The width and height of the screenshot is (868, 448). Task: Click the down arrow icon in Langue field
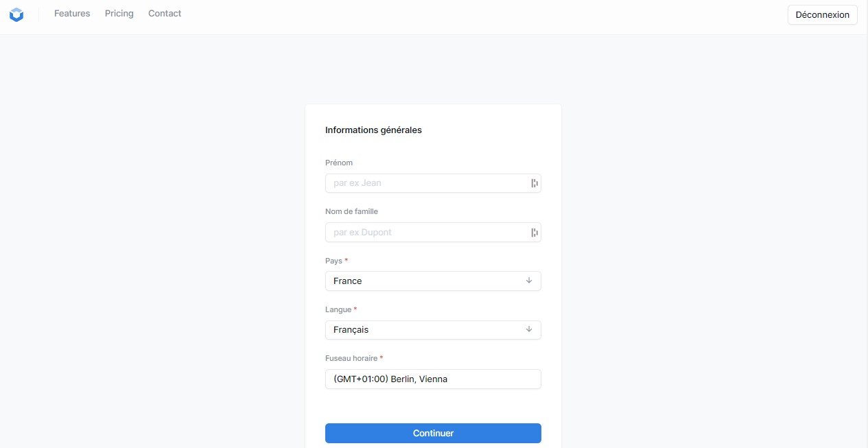529,329
